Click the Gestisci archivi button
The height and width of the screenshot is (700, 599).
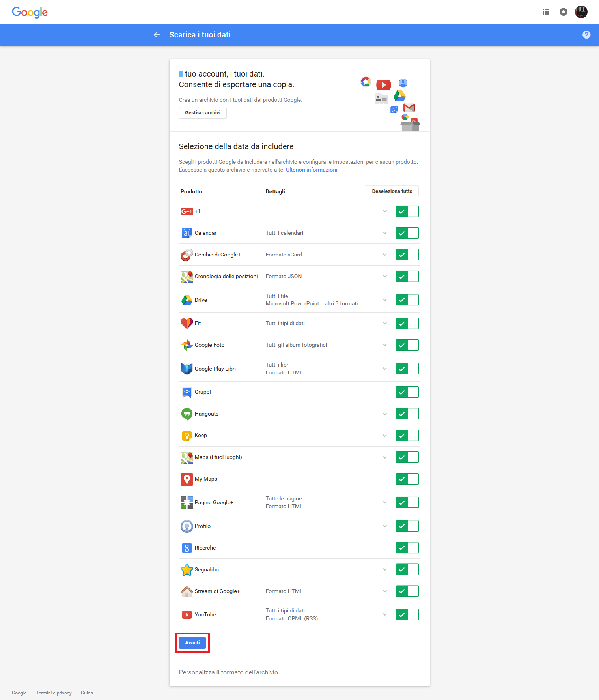tap(203, 113)
